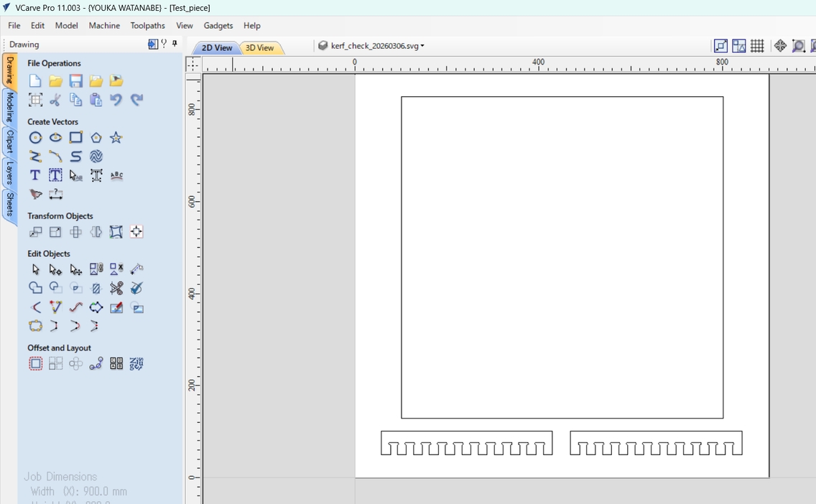Toggle snap to geometry in view toolbar
The width and height of the screenshot is (816, 504).
pyautogui.click(x=720, y=46)
